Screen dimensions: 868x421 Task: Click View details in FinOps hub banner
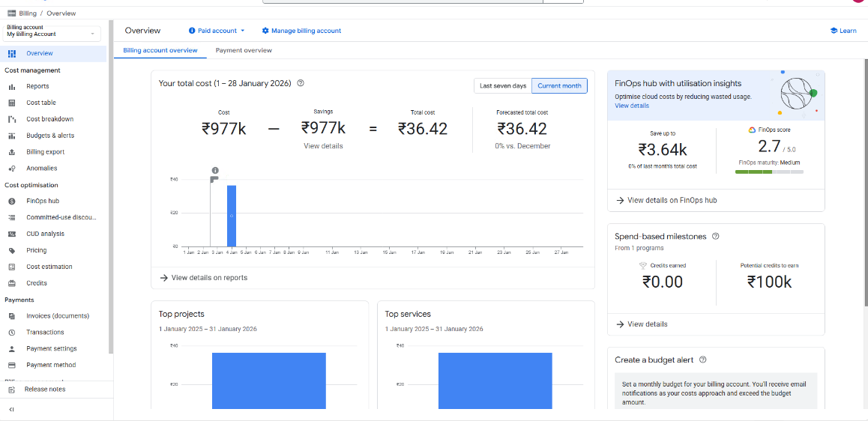[632, 106]
